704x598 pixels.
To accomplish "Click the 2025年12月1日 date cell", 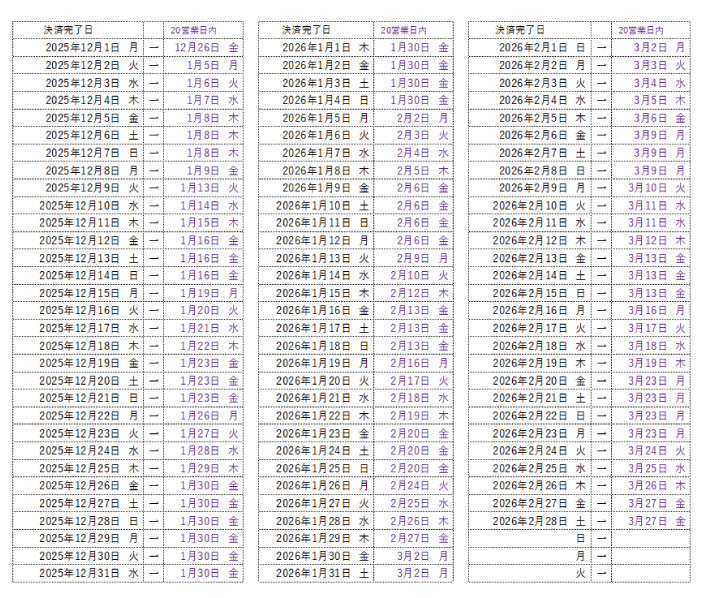I will tap(83, 47).
